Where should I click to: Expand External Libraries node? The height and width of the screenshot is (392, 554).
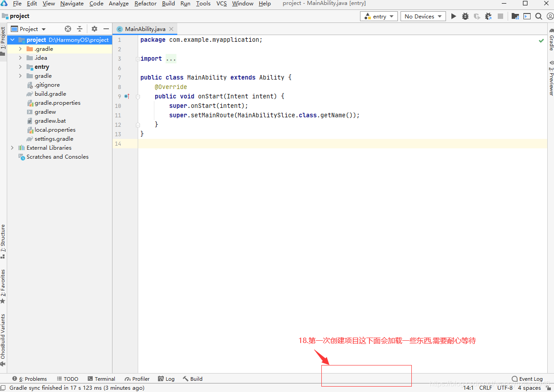(x=12, y=147)
